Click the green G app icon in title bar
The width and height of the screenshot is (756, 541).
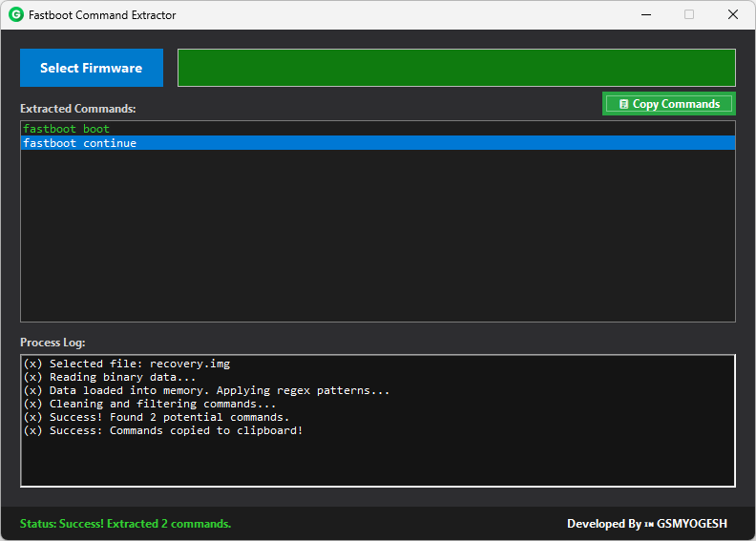coord(15,15)
